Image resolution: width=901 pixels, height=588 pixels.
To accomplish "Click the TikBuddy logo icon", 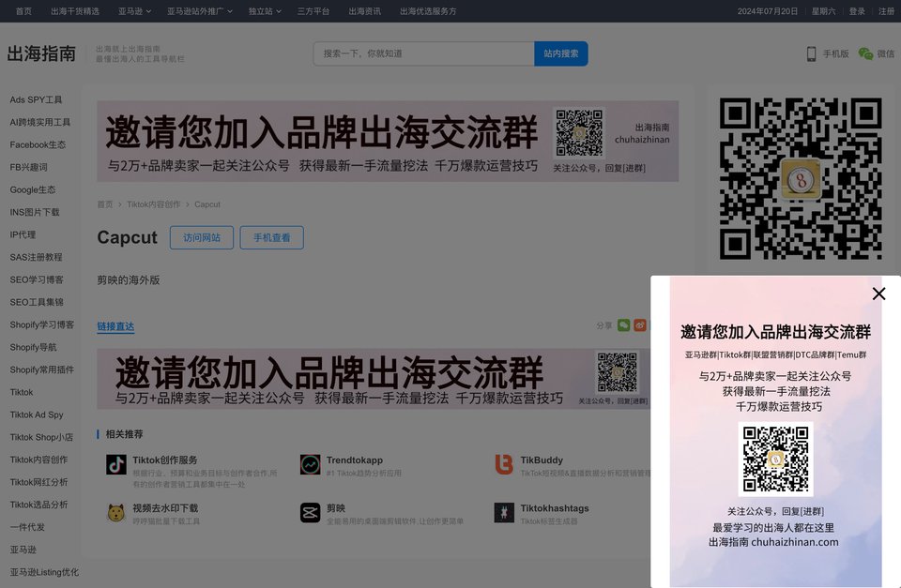I will 504,464.
